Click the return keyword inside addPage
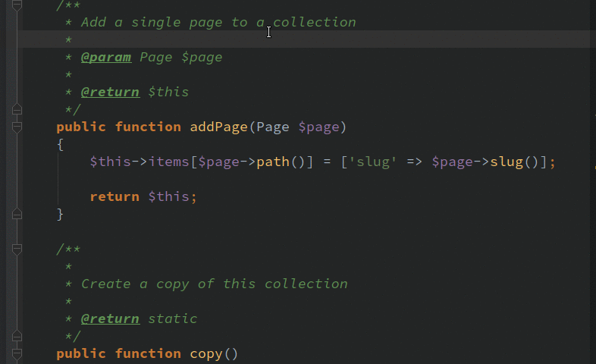596x364 pixels. coord(114,197)
